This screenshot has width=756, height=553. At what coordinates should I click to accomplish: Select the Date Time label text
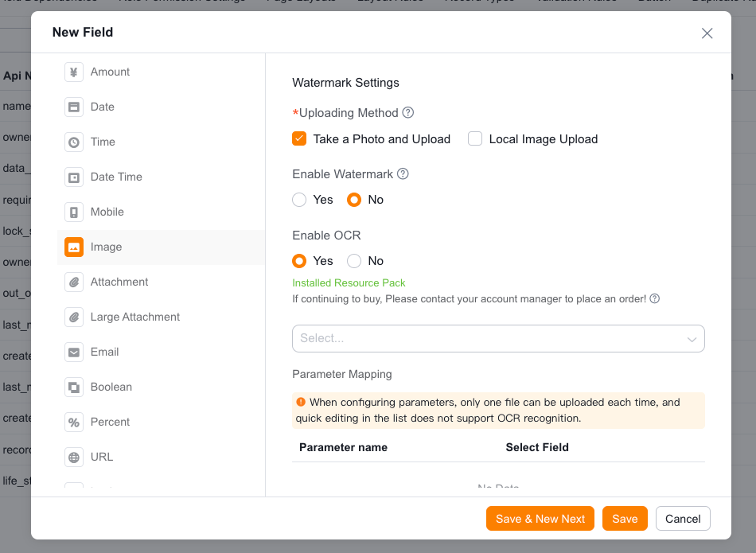[116, 177]
